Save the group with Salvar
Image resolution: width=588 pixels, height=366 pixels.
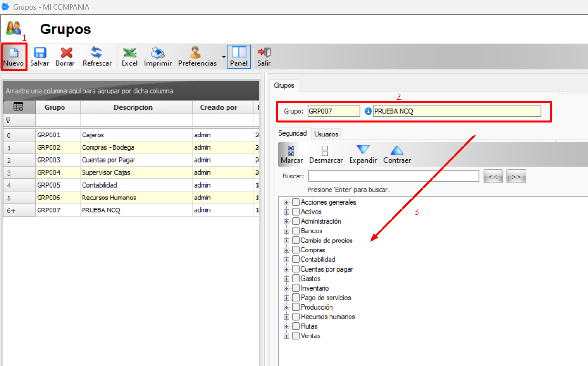(40, 56)
